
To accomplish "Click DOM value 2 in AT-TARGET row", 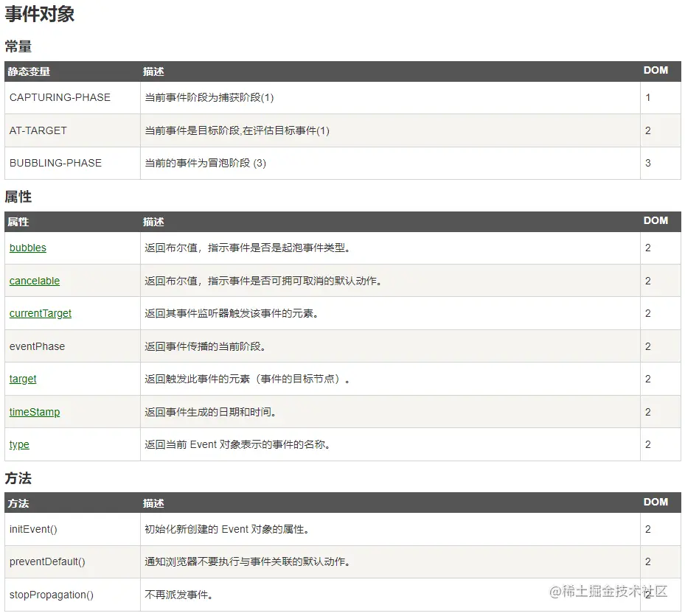I will (x=648, y=130).
